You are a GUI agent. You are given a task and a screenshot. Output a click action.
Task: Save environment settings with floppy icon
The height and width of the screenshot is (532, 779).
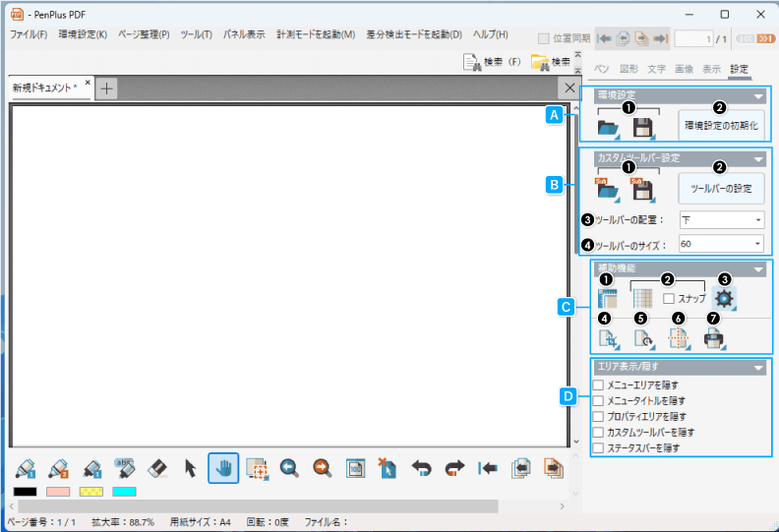644,128
